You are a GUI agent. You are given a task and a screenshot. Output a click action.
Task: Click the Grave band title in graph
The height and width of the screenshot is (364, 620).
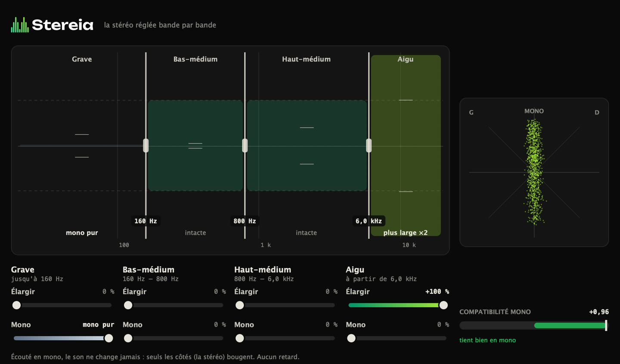pyautogui.click(x=82, y=59)
